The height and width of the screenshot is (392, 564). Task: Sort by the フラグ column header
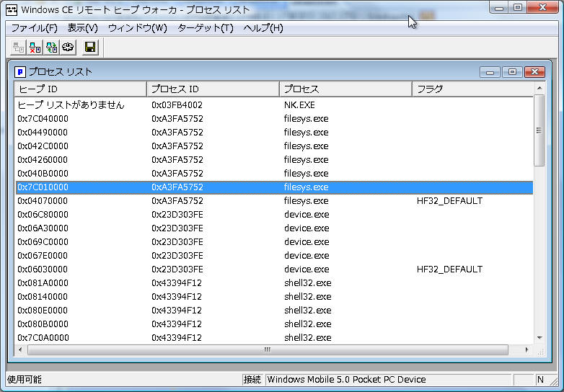click(472, 89)
